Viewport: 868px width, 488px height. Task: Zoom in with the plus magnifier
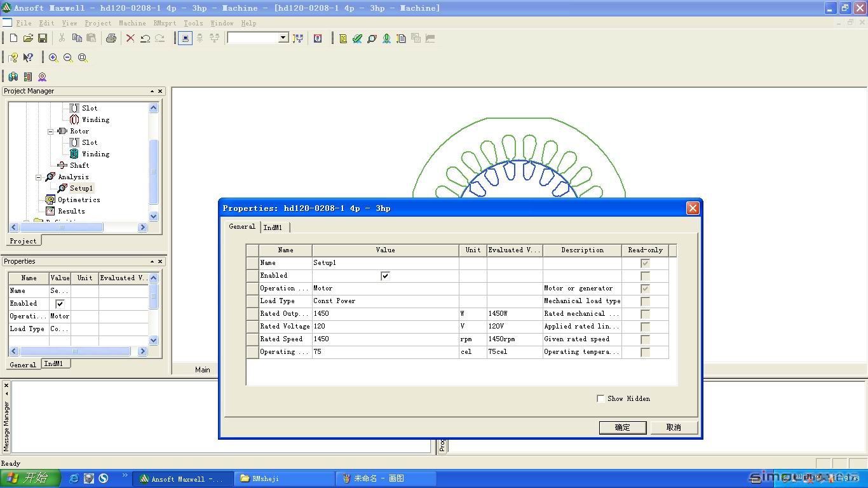(53, 57)
